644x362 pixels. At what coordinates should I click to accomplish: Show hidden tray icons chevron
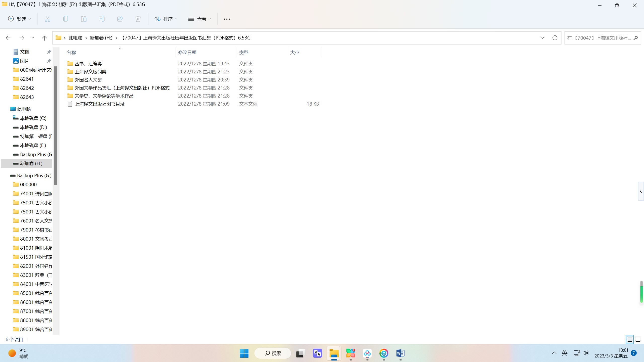pyautogui.click(x=554, y=353)
